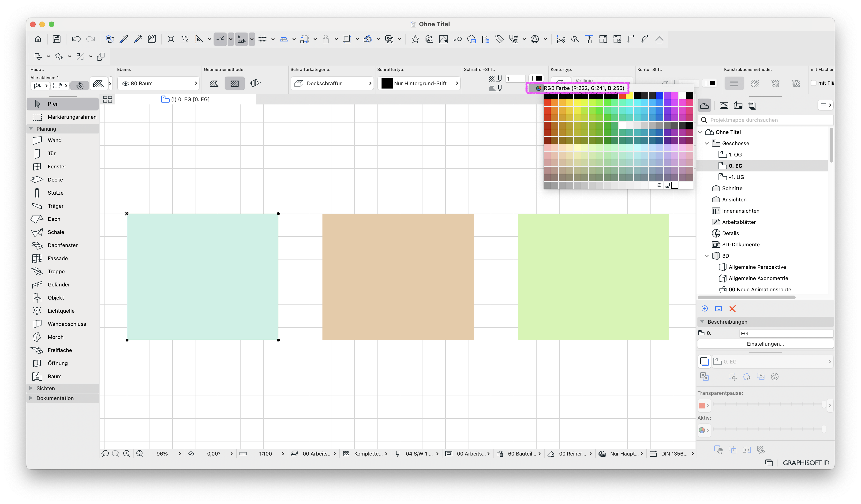
Task: Toggle the grid snap icon
Action: point(262,39)
